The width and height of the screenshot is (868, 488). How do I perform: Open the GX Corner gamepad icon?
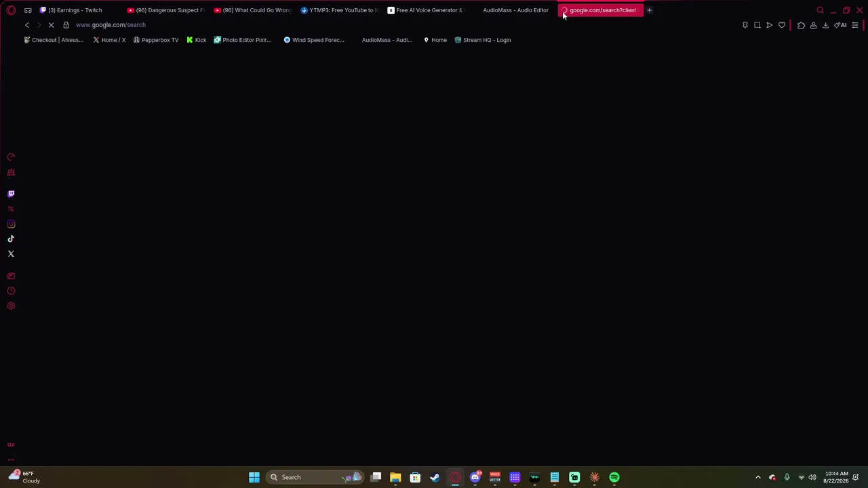(28, 10)
